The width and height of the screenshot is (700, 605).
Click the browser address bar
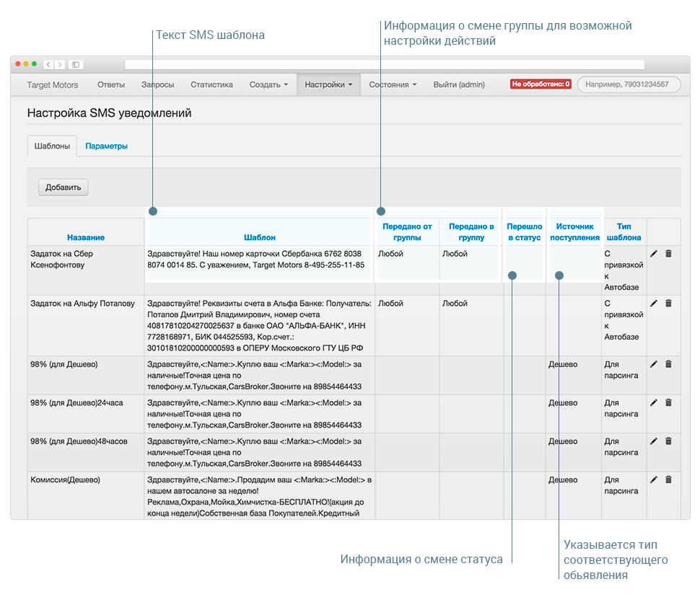pyautogui.click(x=384, y=65)
